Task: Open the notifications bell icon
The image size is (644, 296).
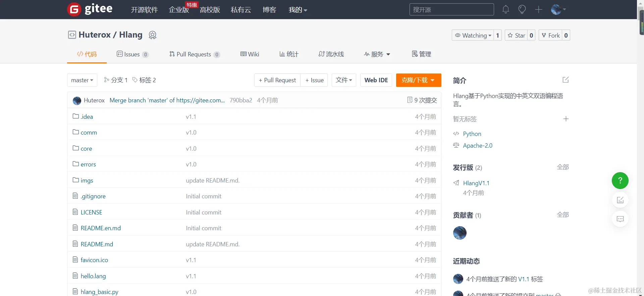Action: pyautogui.click(x=506, y=9)
